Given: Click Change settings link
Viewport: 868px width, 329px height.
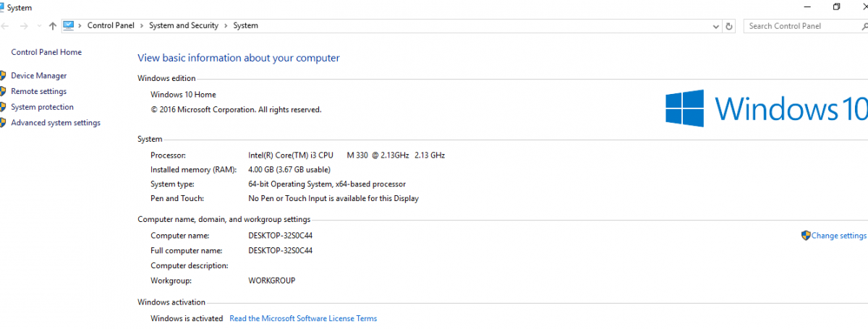Looking at the screenshot, I should (x=839, y=236).
